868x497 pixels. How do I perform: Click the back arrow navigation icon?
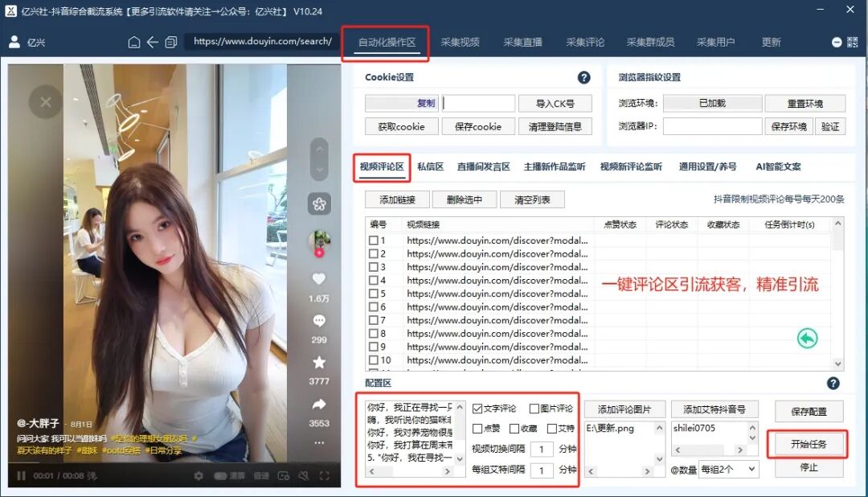pos(152,42)
